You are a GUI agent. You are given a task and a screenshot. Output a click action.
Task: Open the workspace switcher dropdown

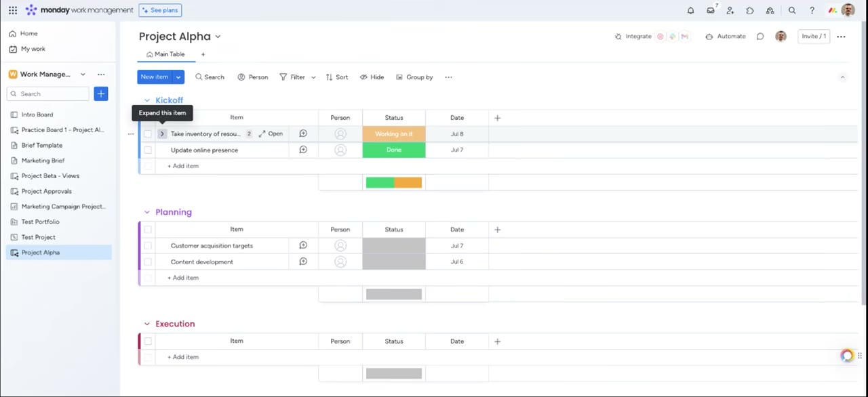(83, 75)
